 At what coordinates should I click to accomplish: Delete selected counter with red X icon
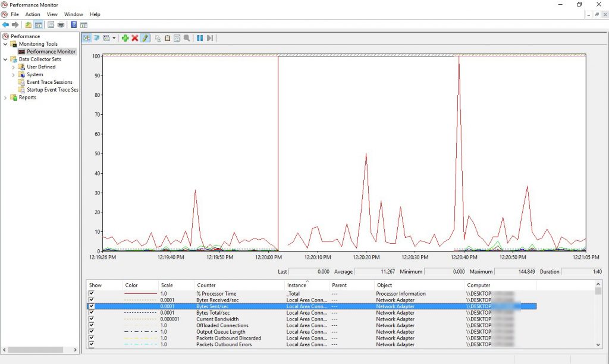click(135, 38)
